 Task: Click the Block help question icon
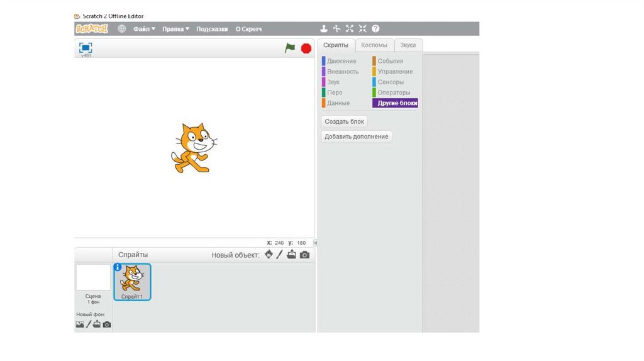pos(375,29)
